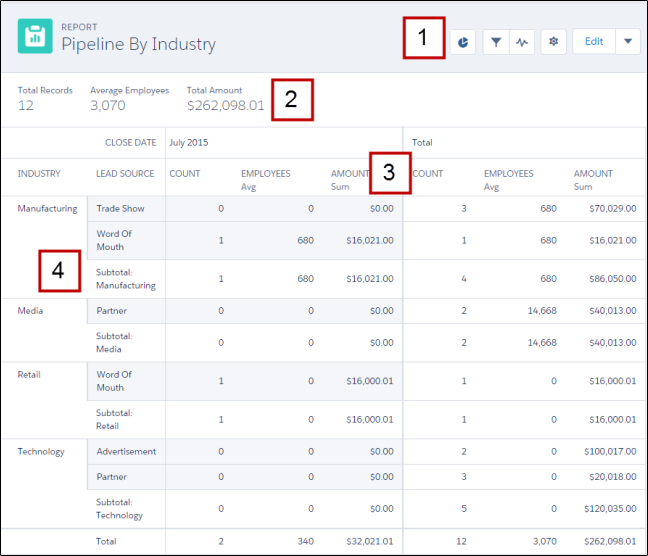Click the Average Employees value 3,070
The image size is (648, 556).
pyautogui.click(x=108, y=105)
